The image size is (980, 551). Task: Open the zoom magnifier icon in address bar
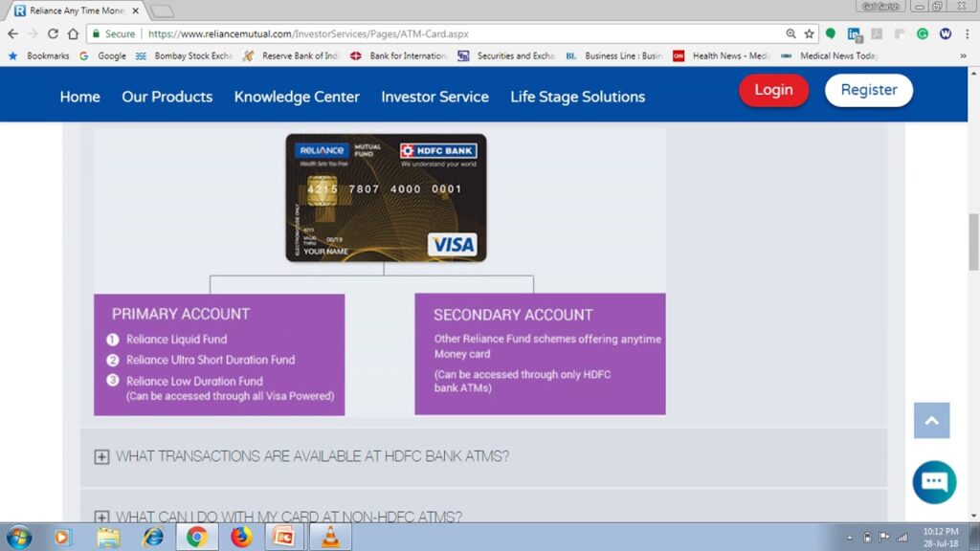[x=791, y=33]
